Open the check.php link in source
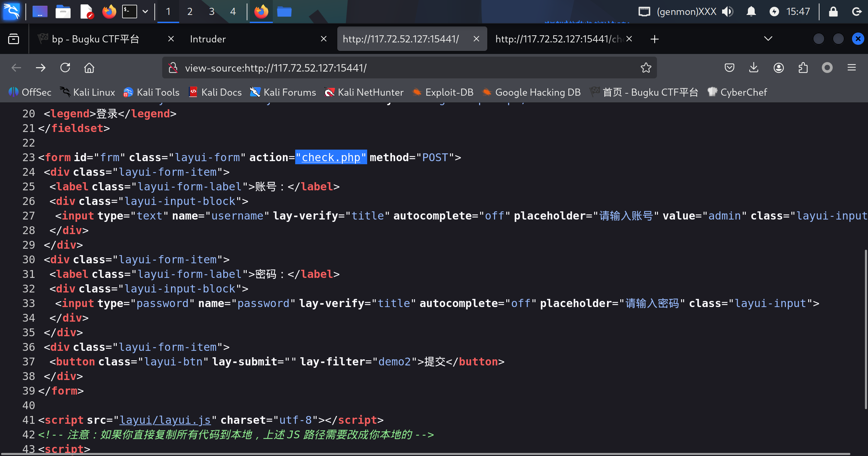 tap(331, 157)
